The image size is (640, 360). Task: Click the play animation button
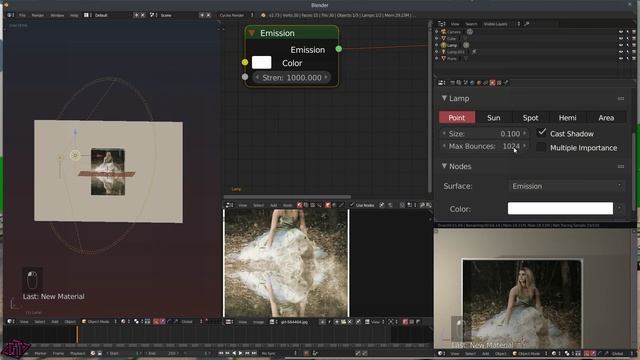pyautogui.click(x=240, y=353)
